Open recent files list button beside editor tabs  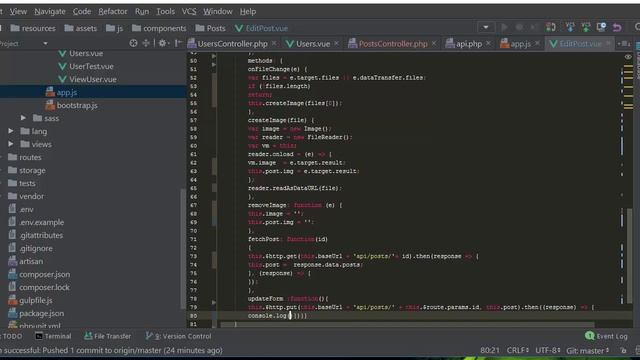click(624, 44)
